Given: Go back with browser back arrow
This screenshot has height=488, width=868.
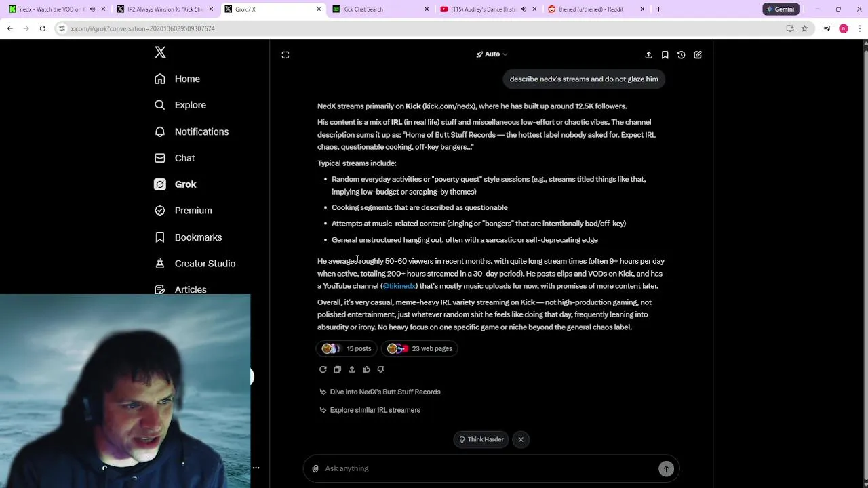Looking at the screenshot, I should 10,28.
